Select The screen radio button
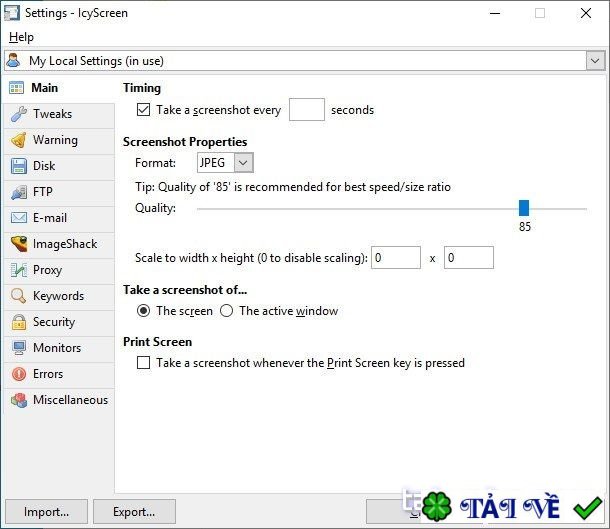 [143, 311]
